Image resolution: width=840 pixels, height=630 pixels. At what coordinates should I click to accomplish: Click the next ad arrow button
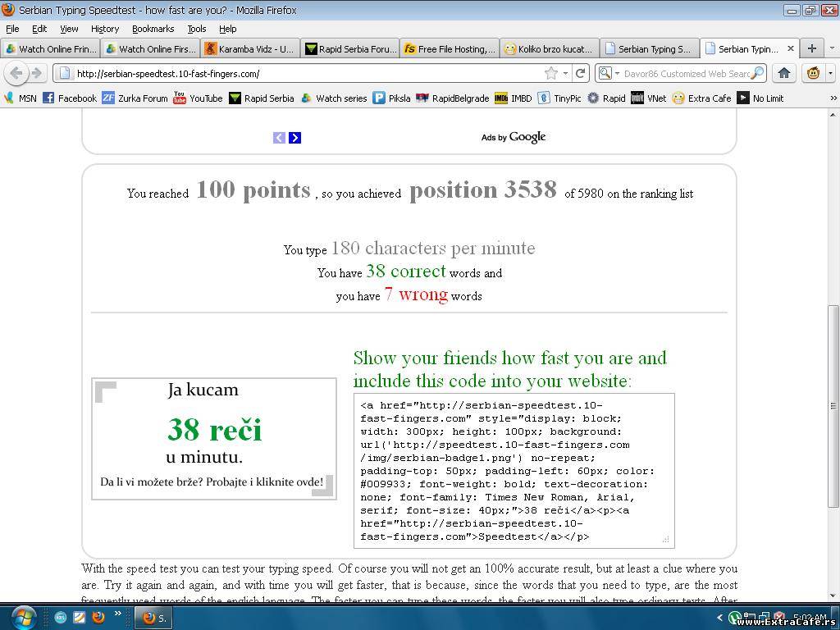pos(295,138)
